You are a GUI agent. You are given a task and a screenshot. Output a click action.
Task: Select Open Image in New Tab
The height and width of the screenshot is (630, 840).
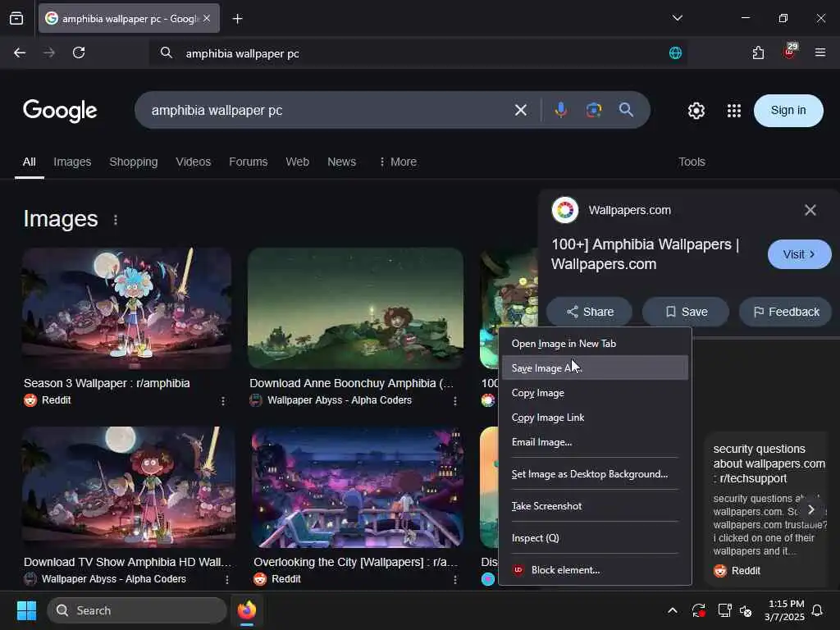(595, 344)
